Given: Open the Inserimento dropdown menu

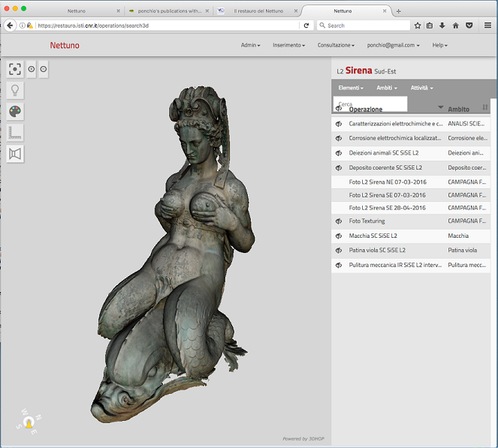Looking at the screenshot, I should click(x=288, y=45).
